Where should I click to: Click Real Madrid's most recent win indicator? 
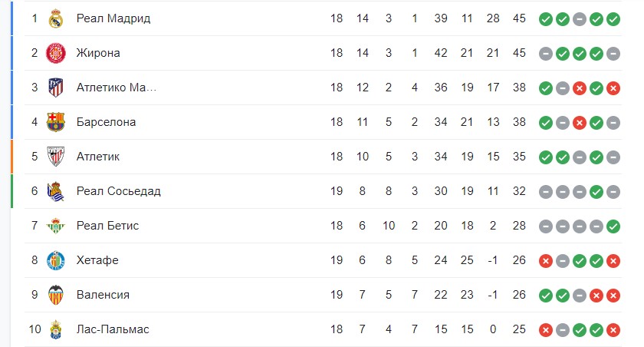pos(613,19)
